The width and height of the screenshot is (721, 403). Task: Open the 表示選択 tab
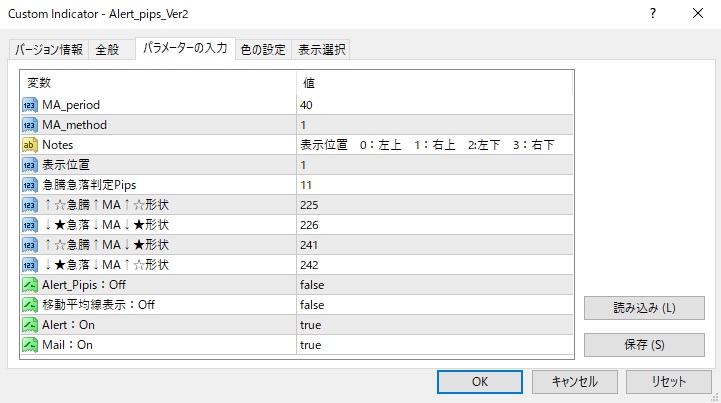pyautogui.click(x=321, y=50)
